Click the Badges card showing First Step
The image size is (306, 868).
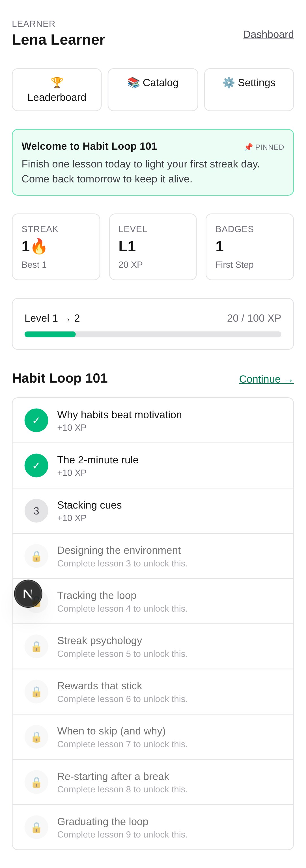coord(250,247)
